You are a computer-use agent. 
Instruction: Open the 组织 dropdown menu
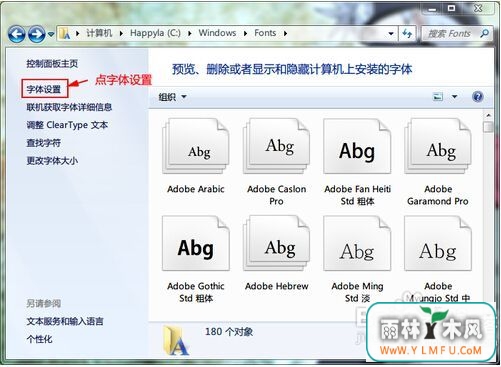click(x=172, y=97)
